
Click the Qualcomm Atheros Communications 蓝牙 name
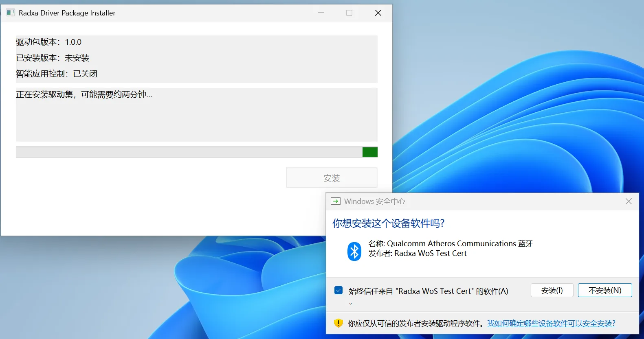[x=460, y=243]
